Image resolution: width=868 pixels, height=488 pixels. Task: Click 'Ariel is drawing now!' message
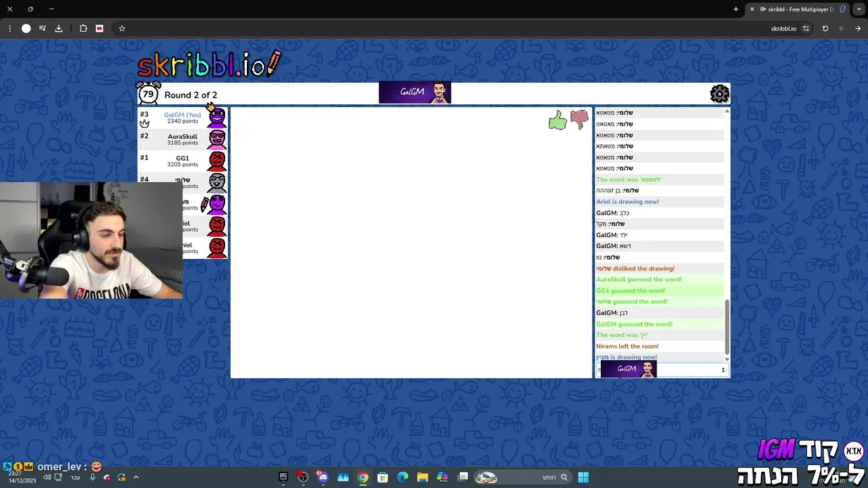[x=627, y=201]
